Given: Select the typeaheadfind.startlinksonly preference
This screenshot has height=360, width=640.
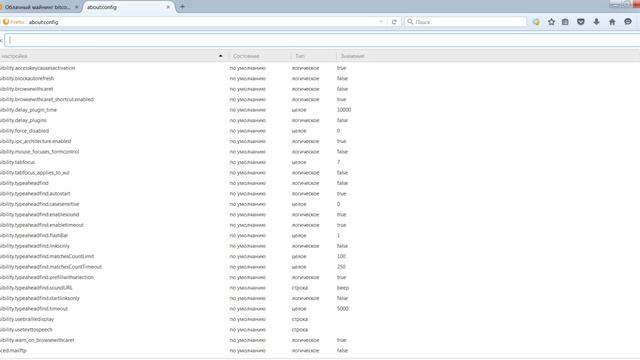Looking at the screenshot, I should 40,298.
